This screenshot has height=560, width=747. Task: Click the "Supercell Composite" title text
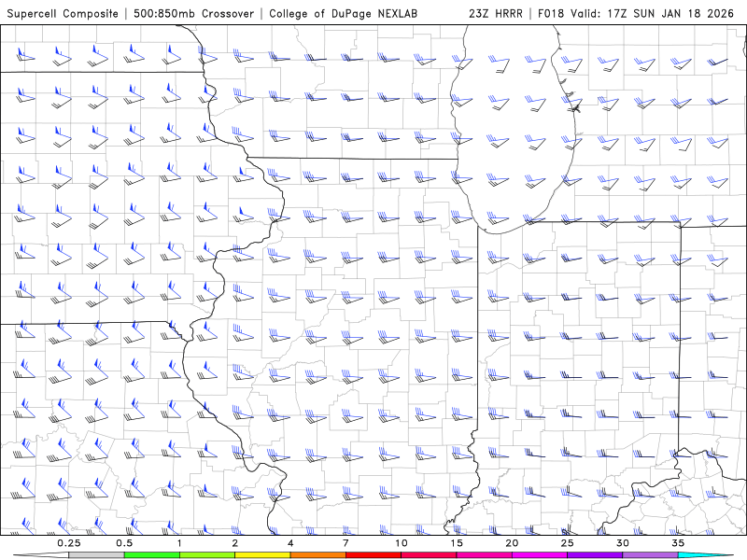(x=63, y=13)
